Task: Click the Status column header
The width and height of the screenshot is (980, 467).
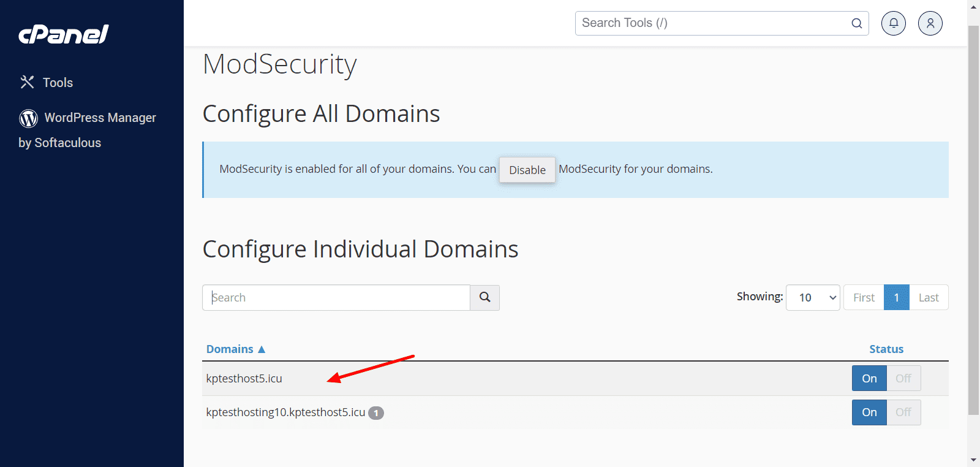Action: [886, 349]
